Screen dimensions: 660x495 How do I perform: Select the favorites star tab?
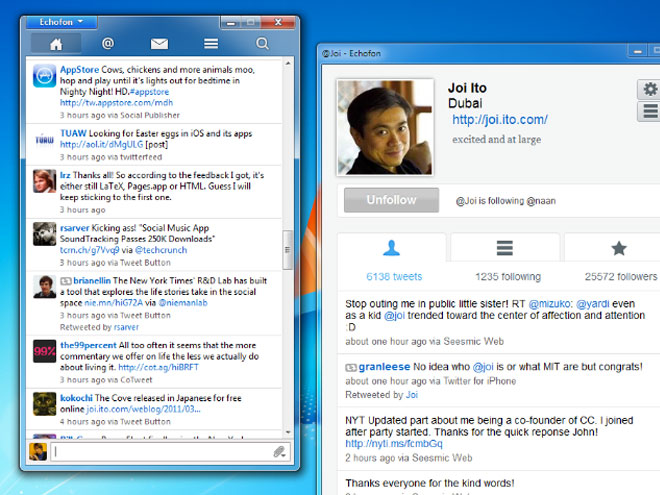click(x=618, y=248)
